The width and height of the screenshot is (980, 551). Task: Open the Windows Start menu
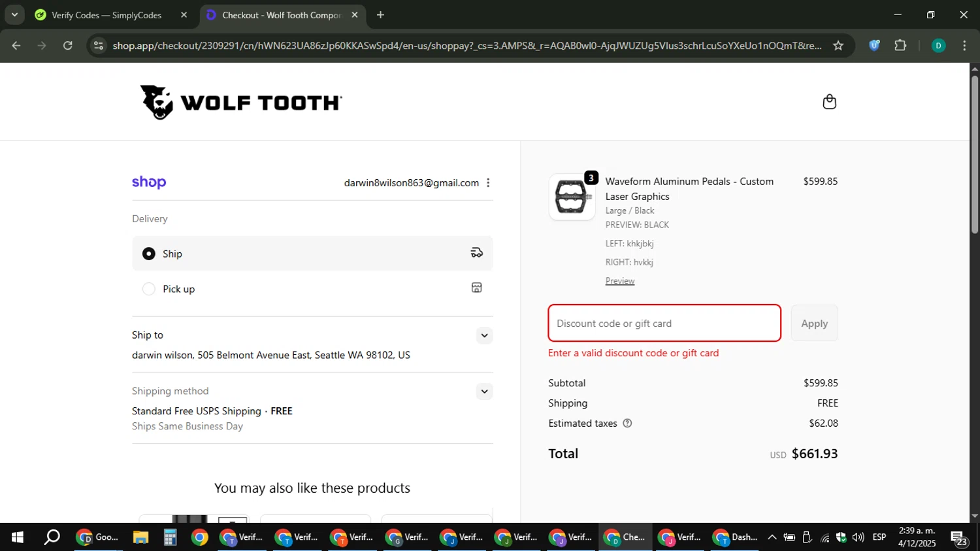pos(18,537)
